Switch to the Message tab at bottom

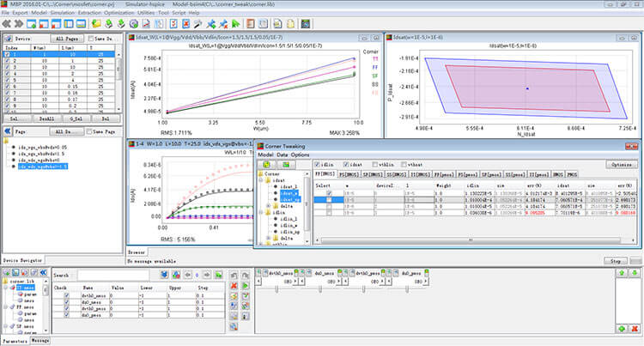(x=40, y=341)
